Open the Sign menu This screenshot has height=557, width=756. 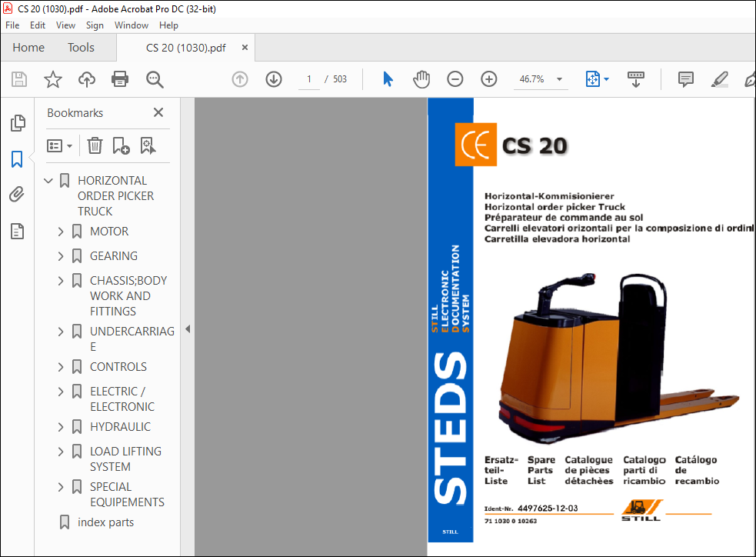click(x=95, y=25)
